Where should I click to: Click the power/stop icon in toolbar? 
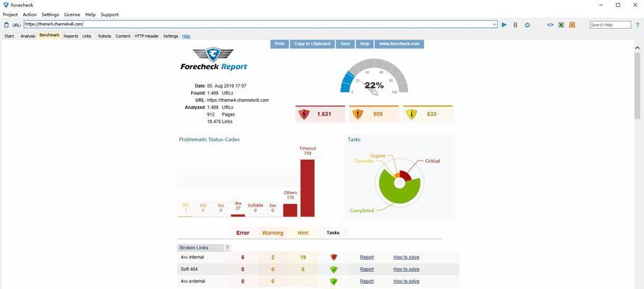coord(527,25)
